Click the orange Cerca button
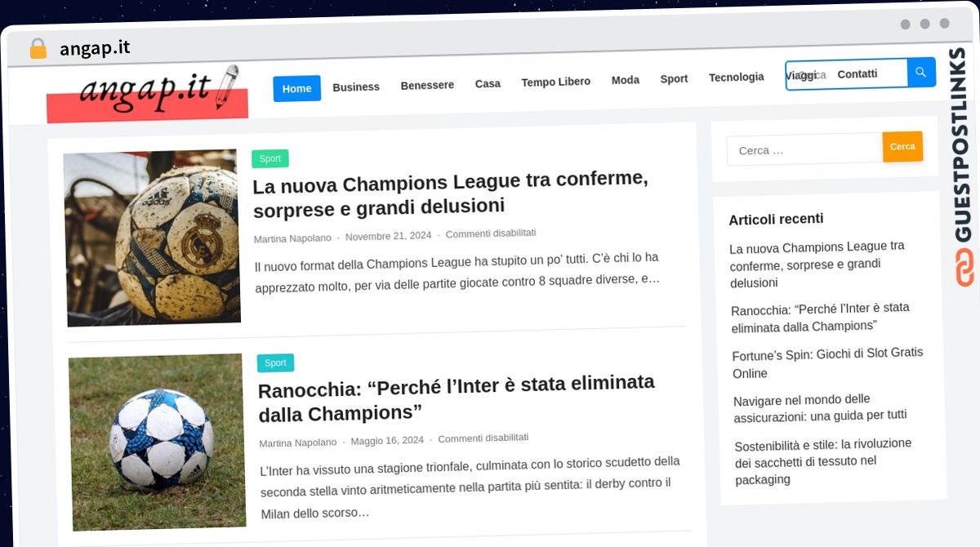The height and width of the screenshot is (547, 980). pyautogui.click(x=902, y=146)
